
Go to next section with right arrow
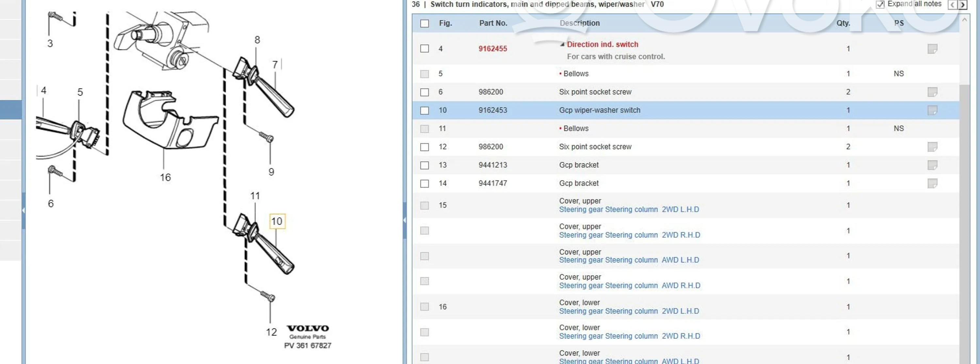pos(962,5)
